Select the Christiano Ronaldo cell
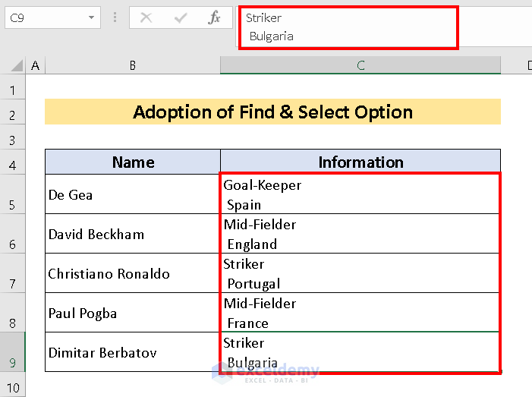 133,273
